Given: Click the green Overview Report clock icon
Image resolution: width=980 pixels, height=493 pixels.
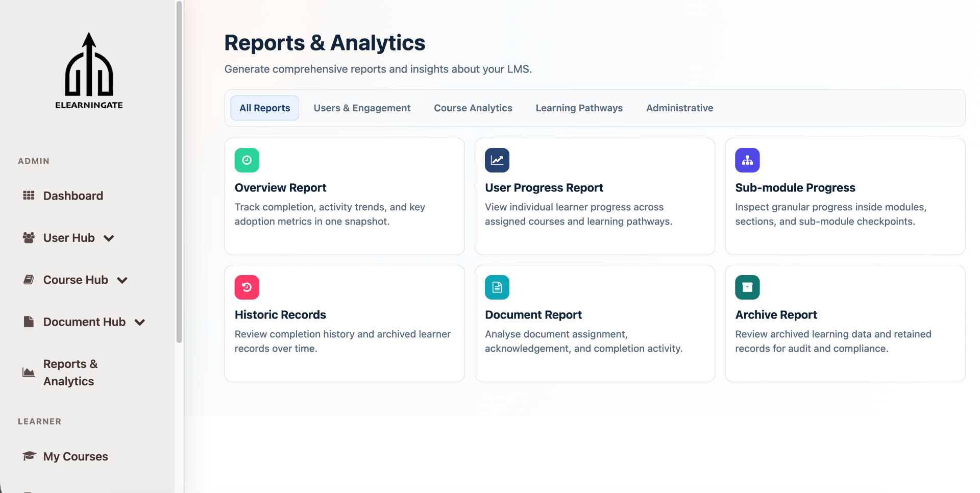Looking at the screenshot, I should (x=247, y=160).
